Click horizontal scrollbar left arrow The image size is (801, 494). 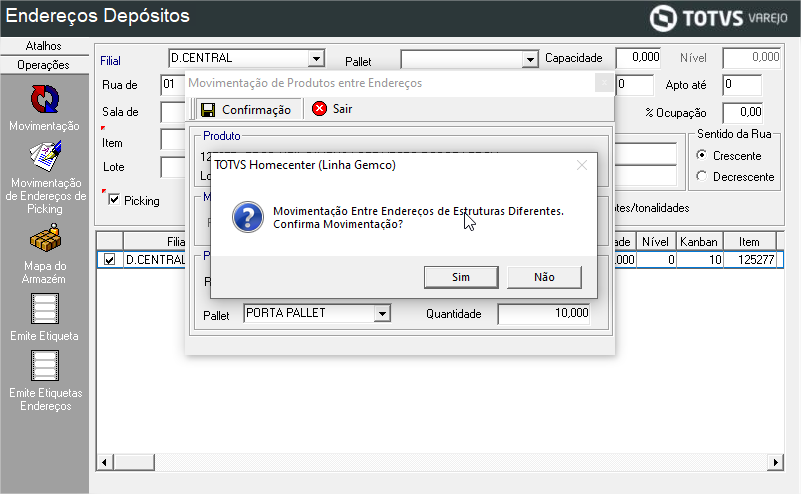[104, 462]
